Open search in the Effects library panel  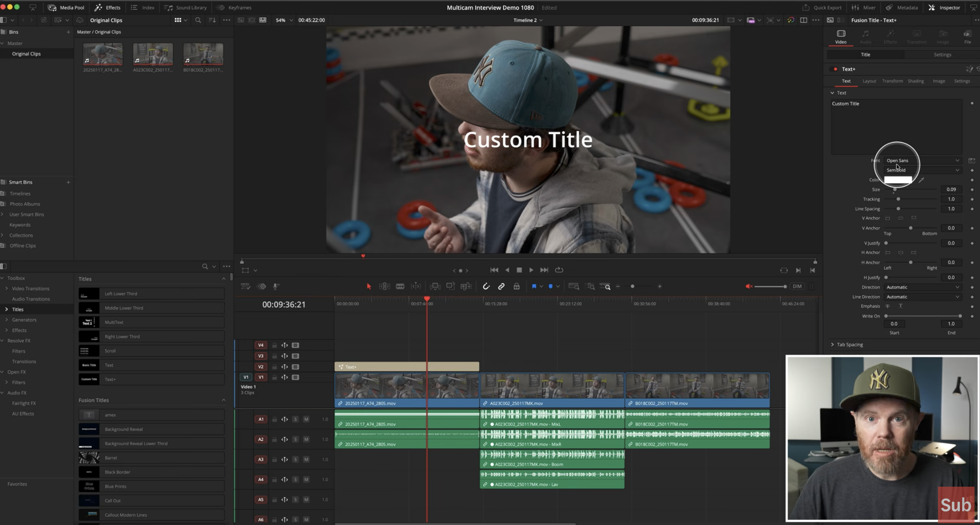205,266
